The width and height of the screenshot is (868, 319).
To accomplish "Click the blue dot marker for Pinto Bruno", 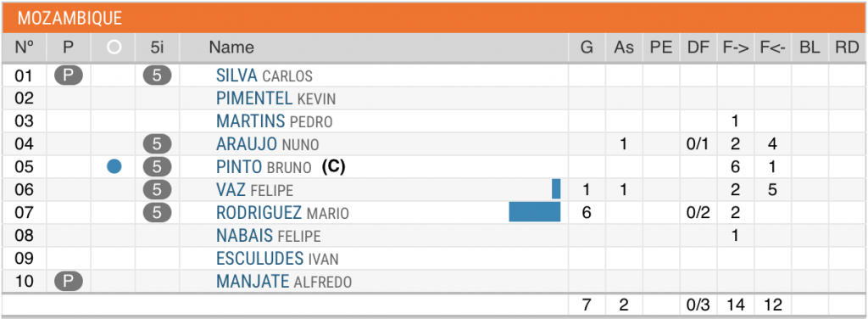I will coord(114,166).
